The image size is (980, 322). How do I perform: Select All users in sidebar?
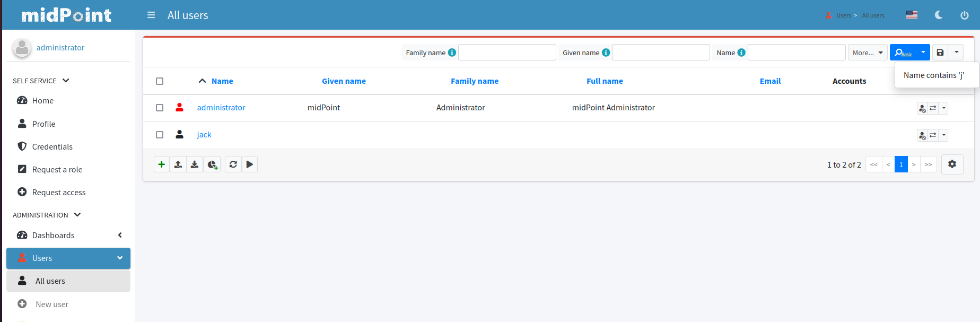tap(68, 281)
